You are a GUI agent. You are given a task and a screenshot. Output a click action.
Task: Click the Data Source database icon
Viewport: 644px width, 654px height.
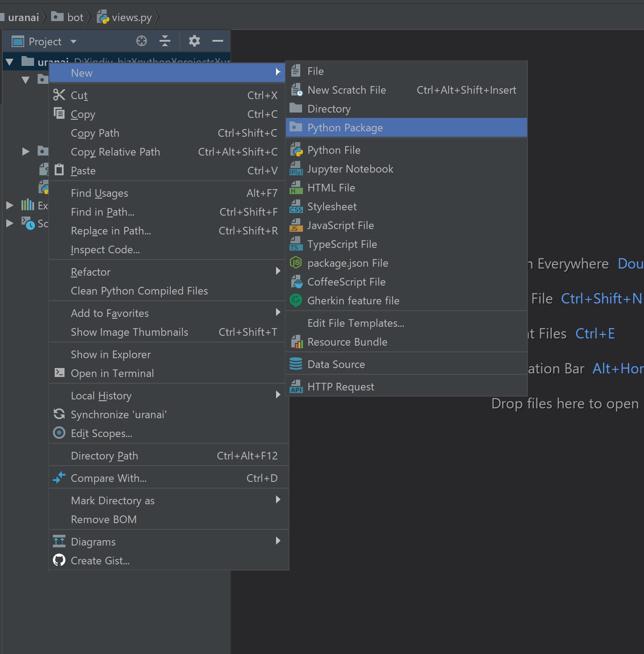pos(295,364)
